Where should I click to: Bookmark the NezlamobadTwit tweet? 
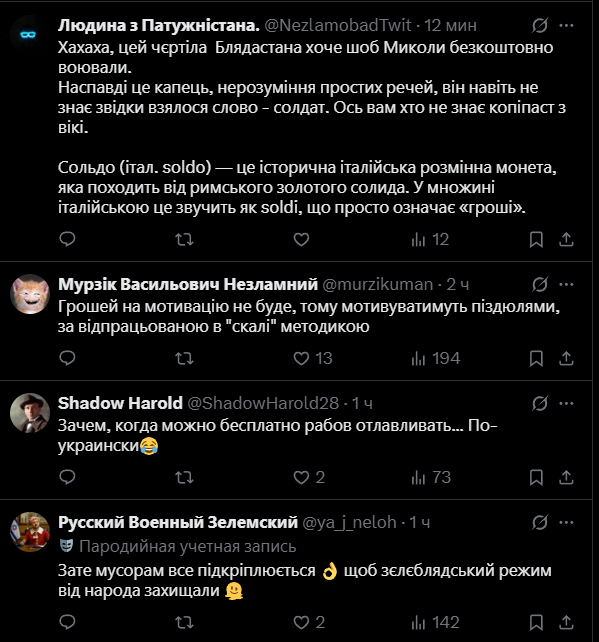(x=536, y=240)
